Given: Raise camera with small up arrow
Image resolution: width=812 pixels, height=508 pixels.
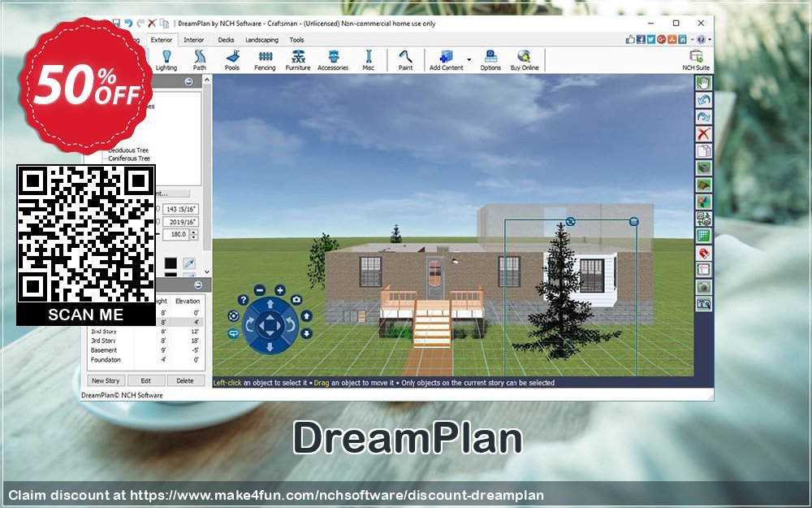Looking at the screenshot, I should [x=306, y=316].
